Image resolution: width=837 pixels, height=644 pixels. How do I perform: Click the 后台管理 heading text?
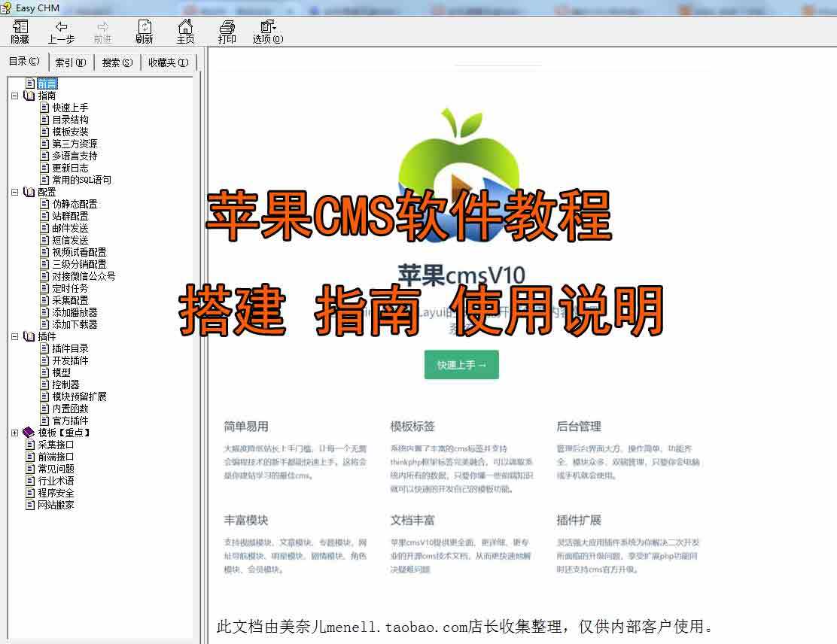pos(579,427)
